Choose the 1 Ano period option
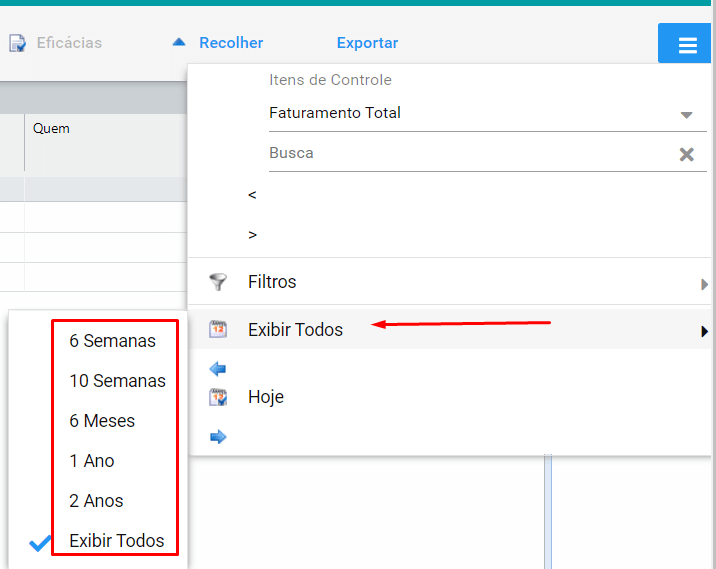 tap(92, 461)
